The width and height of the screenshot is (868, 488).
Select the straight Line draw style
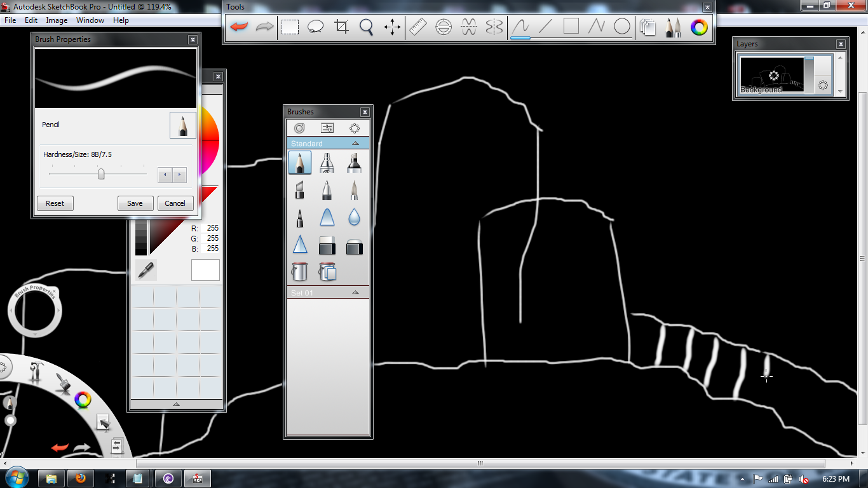pos(545,27)
